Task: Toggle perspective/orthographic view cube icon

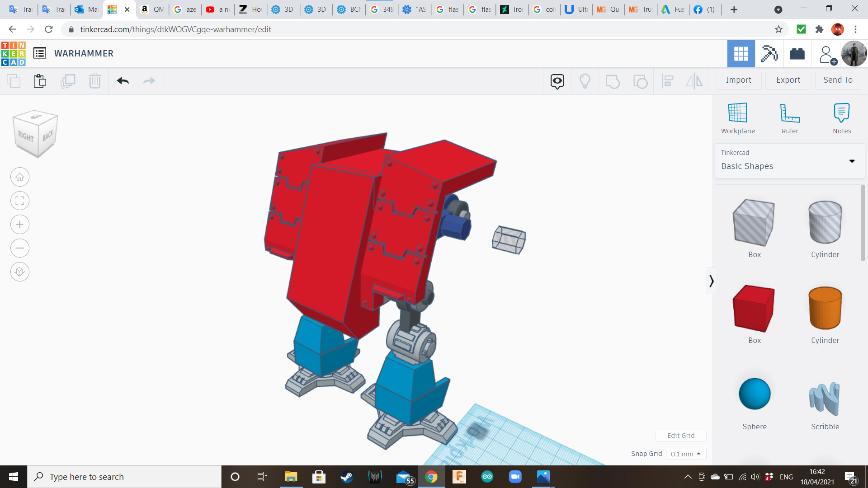Action: pos(20,272)
